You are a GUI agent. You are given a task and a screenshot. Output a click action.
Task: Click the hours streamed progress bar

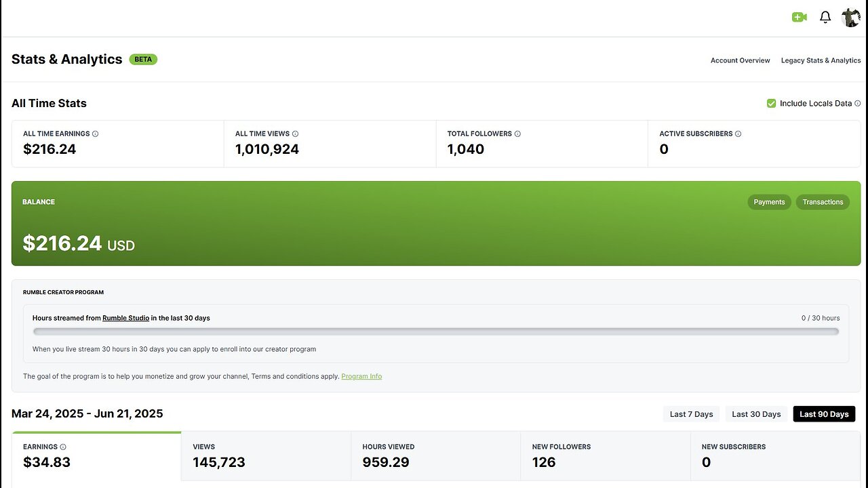(436, 331)
